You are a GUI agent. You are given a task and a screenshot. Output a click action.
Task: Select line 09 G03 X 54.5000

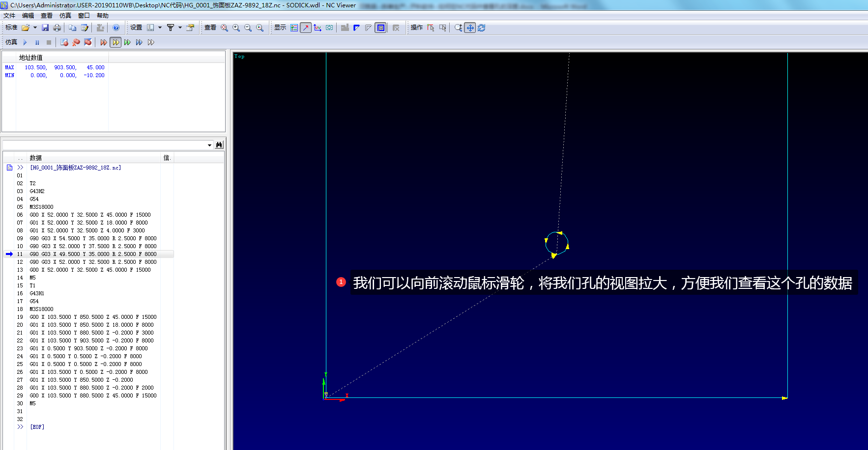point(88,238)
